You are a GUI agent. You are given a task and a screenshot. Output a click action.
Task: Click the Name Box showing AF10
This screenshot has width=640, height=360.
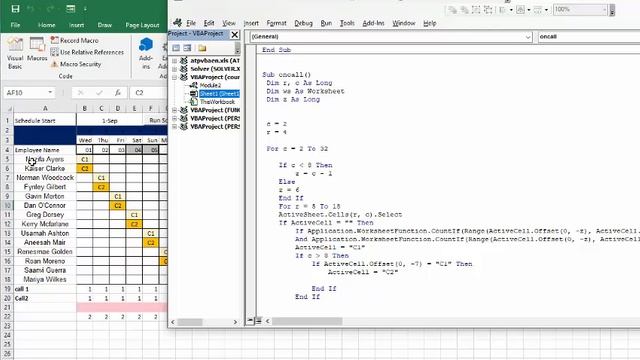pos(24,93)
